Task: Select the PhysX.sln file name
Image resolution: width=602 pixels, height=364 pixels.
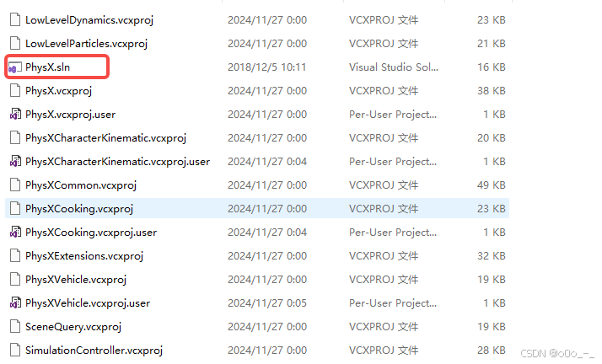Action: pos(47,67)
